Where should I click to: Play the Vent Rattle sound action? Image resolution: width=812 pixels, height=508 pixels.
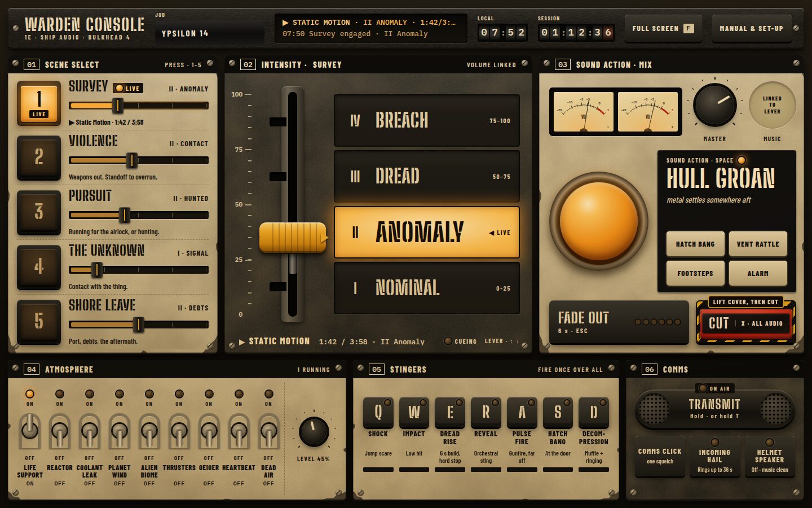(x=758, y=244)
